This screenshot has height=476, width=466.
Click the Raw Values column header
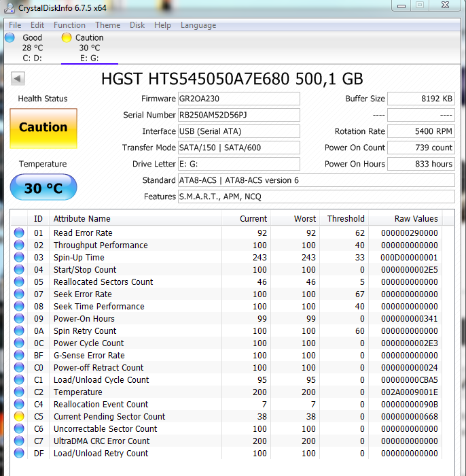pos(406,218)
